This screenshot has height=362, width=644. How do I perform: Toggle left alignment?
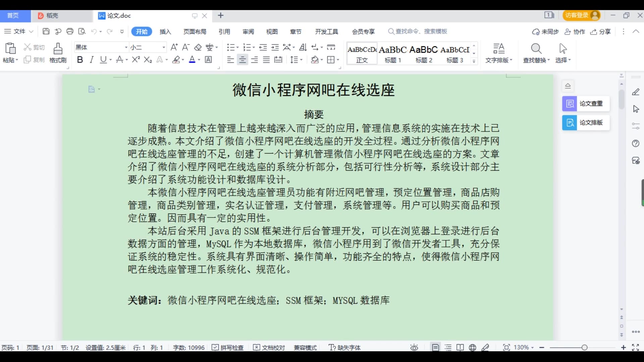coord(230,60)
